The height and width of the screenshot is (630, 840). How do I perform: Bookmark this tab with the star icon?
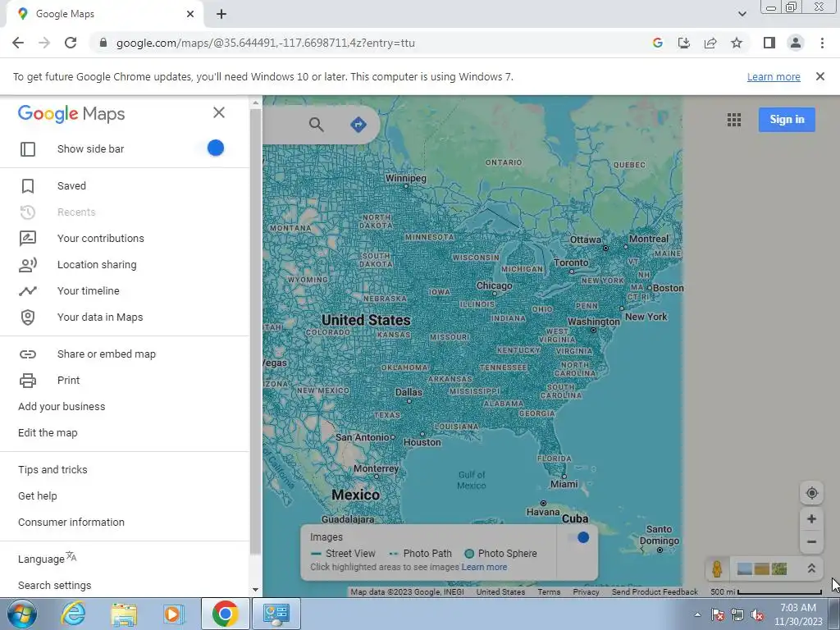[737, 43]
